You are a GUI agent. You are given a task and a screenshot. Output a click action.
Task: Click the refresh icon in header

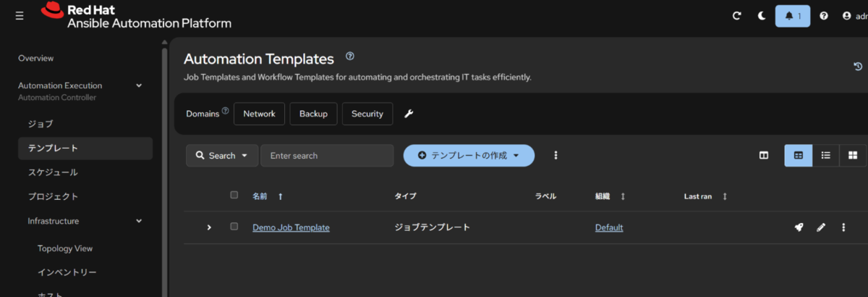[x=736, y=16]
